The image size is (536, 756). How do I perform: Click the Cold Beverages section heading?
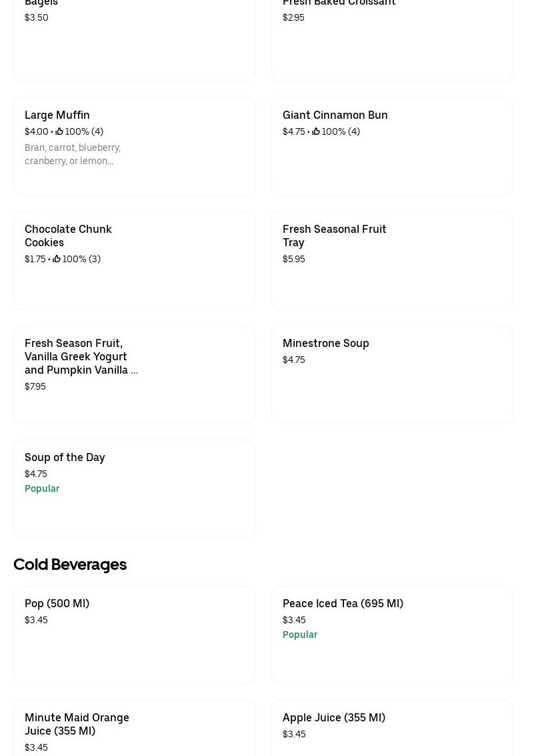[x=70, y=564]
